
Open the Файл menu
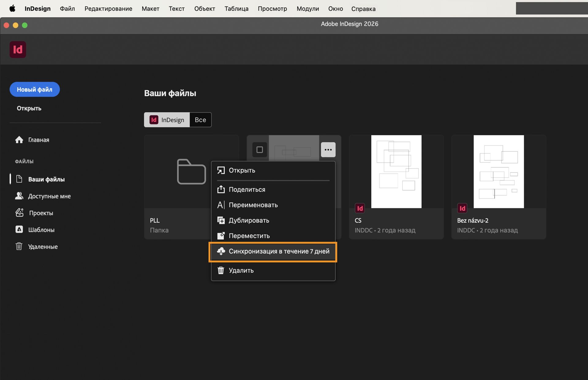(x=67, y=9)
